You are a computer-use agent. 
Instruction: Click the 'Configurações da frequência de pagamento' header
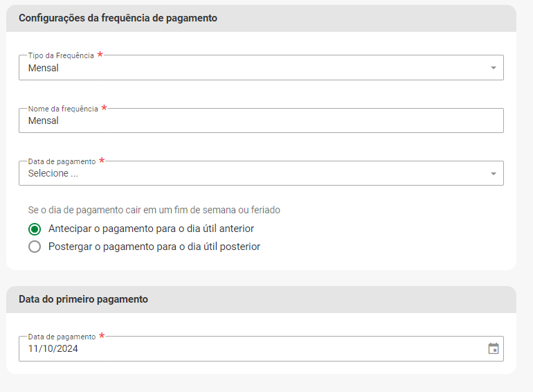coord(118,18)
